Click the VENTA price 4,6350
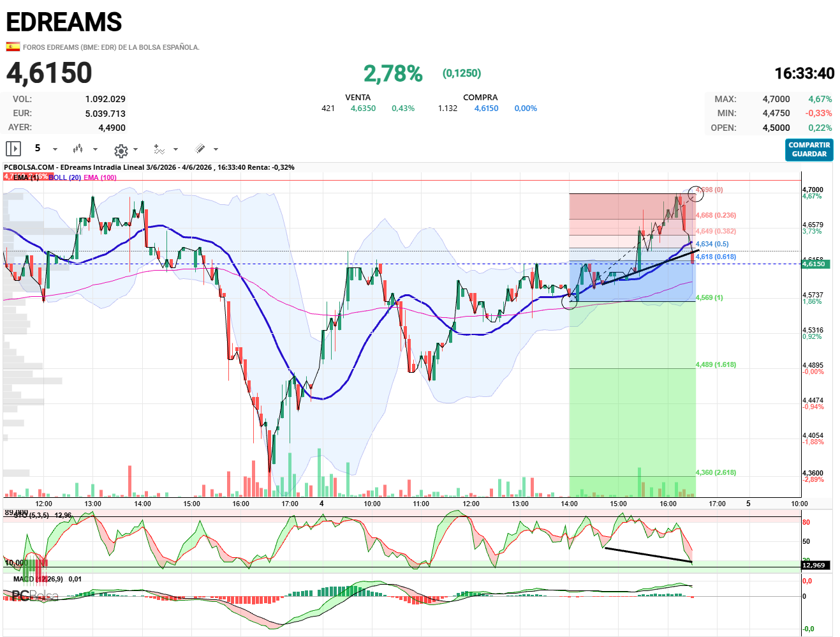This screenshot has width=840, height=637. [x=363, y=109]
